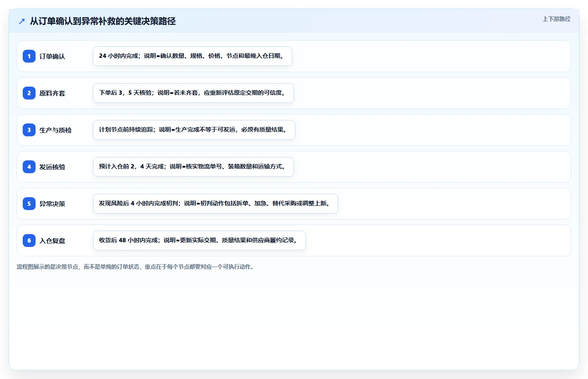Click the 下单后 3，5 天核验 description box

click(x=193, y=93)
